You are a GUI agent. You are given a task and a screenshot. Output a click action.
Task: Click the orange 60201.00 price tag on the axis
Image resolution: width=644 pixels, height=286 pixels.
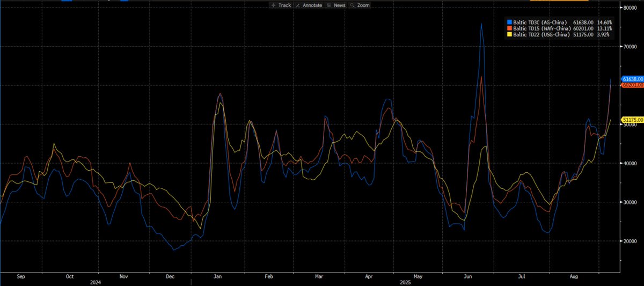click(632, 85)
